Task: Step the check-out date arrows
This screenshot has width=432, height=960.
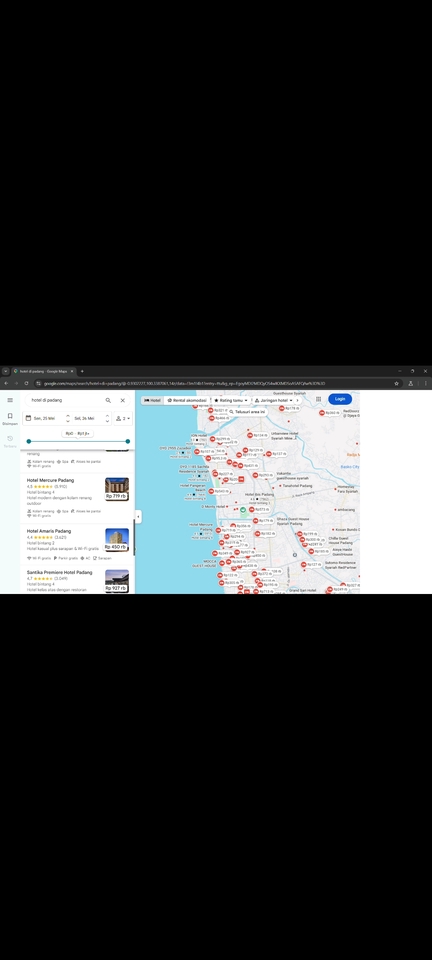Action: click(107, 418)
